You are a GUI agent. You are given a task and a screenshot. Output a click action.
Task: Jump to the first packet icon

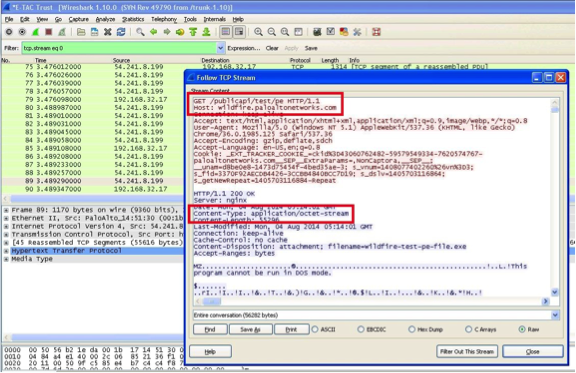pyautogui.click(x=193, y=32)
